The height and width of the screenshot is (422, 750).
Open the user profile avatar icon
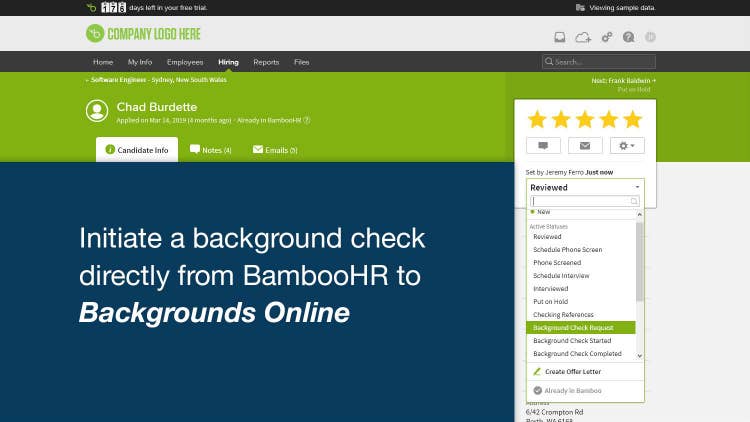click(x=650, y=37)
